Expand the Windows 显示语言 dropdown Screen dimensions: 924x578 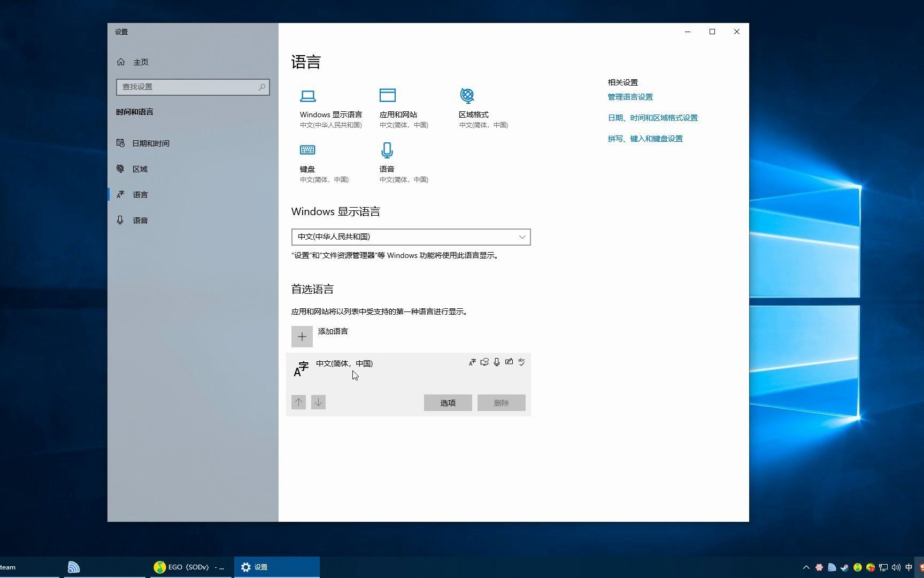[411, 237]
